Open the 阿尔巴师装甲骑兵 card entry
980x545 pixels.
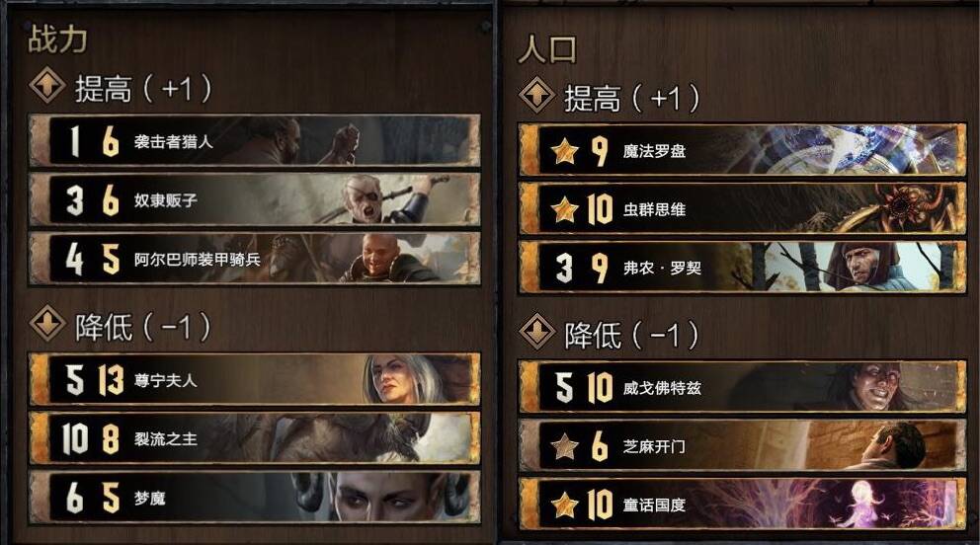click(x=255, y=259)
